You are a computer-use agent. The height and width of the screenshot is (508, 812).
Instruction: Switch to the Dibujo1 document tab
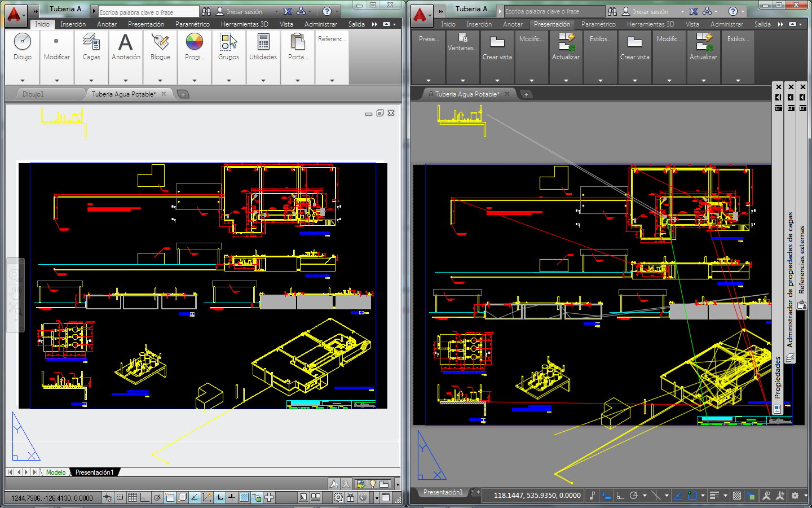point(33,94)
